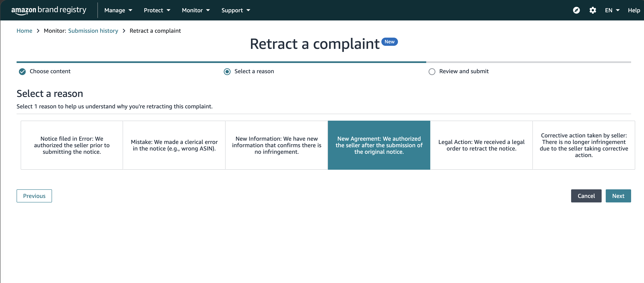Click the 'Choose content' step label

50,71
